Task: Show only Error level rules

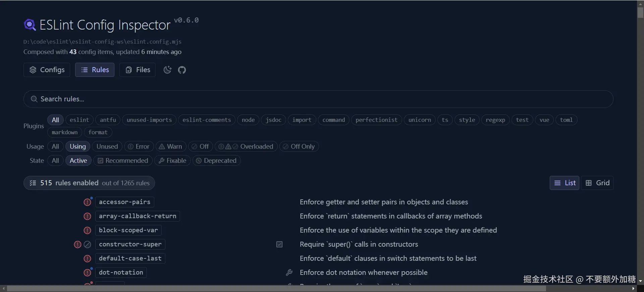Action: coord(139,146)
